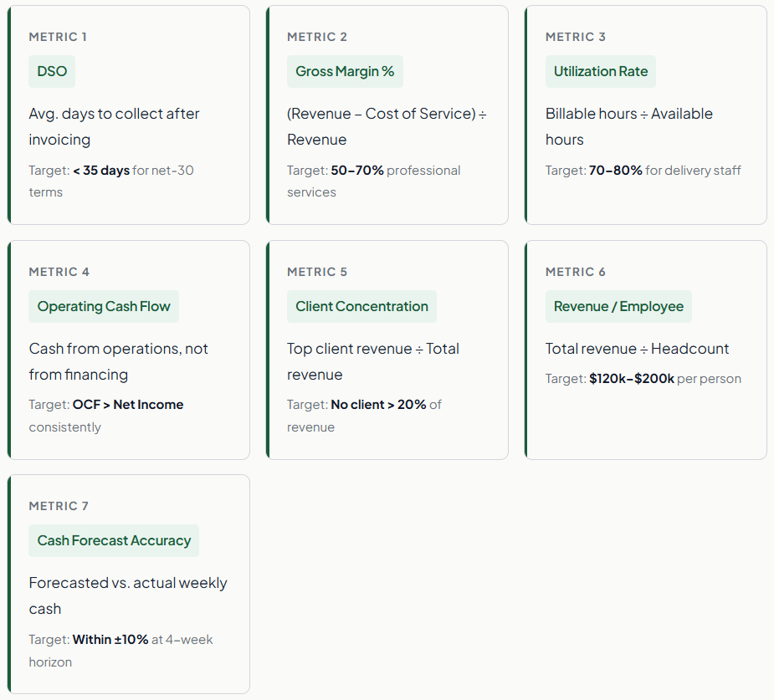The height and width of the screenshot is (700, 774).
Task: Open the Operating Cash Flow badge
Action: (104, 306)
